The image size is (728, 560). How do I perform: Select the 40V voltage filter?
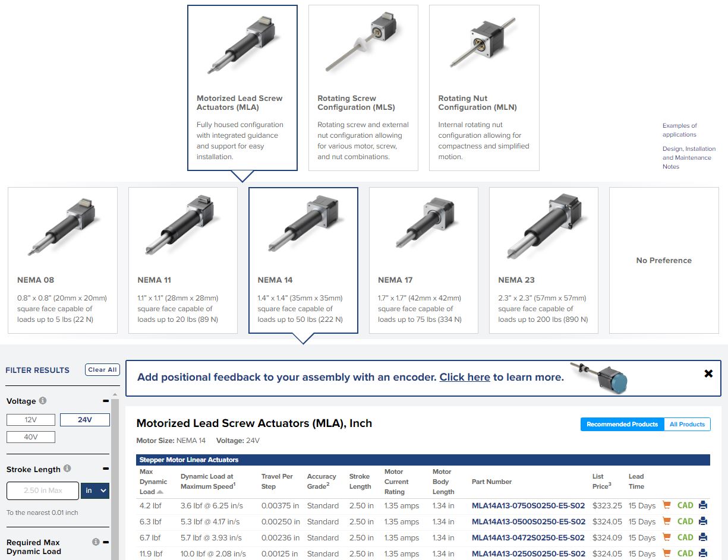pos(31,437)
